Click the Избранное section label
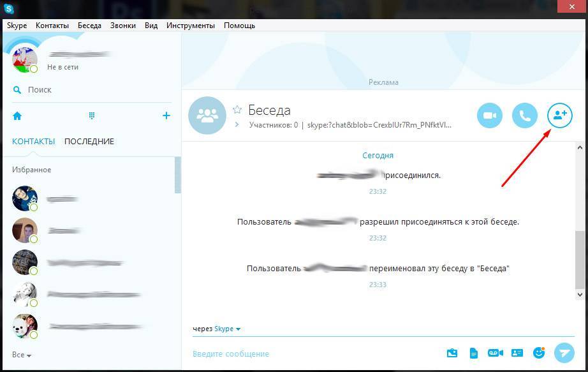Viewport: 588px width, 372px height. (31, 170)
